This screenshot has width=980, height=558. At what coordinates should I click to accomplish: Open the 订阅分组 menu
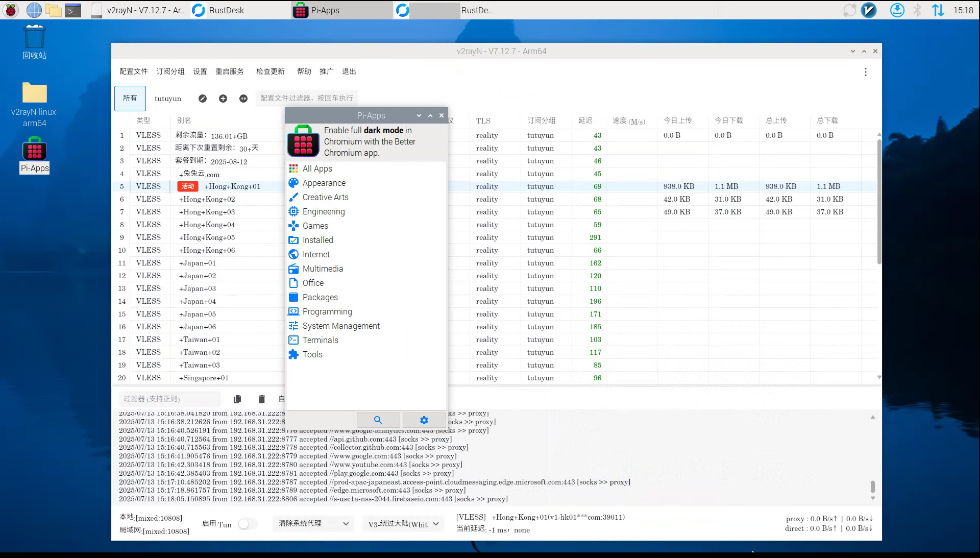(170, 71)
